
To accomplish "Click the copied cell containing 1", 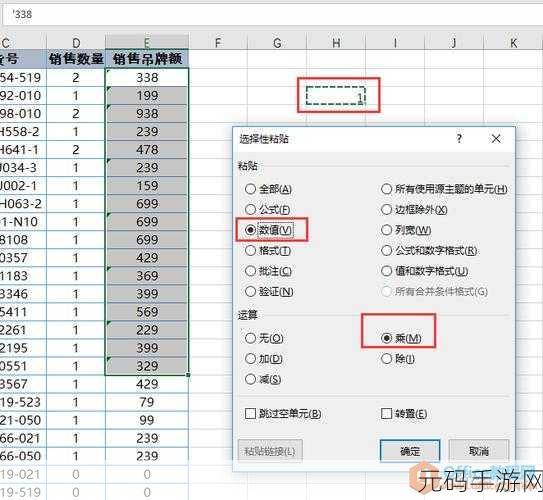I will click(336, 96).
